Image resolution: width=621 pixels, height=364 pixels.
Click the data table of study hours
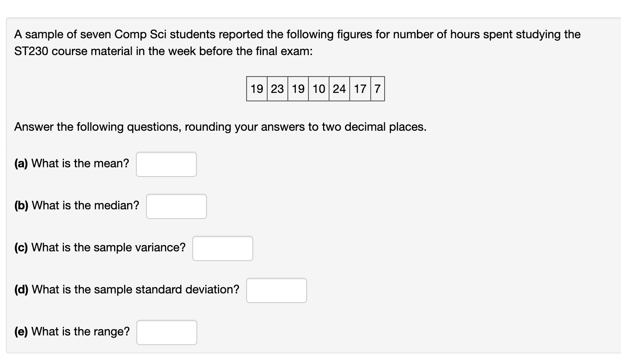point(315,89)
